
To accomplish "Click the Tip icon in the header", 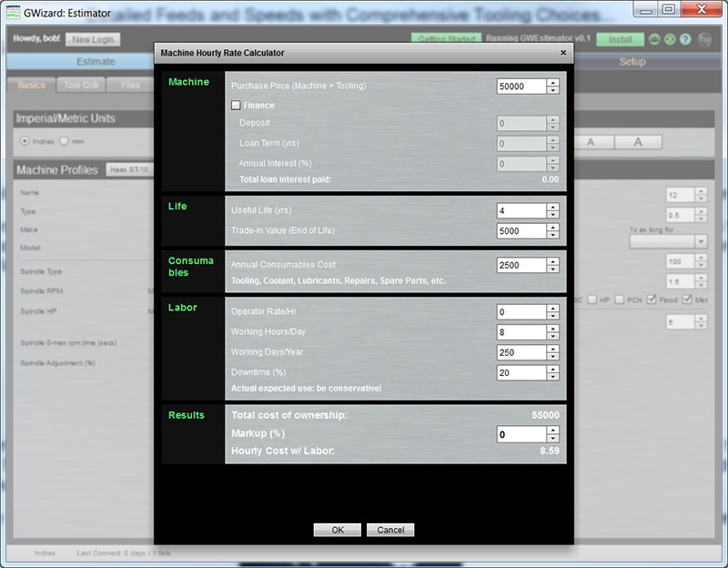I will [705, 40].
